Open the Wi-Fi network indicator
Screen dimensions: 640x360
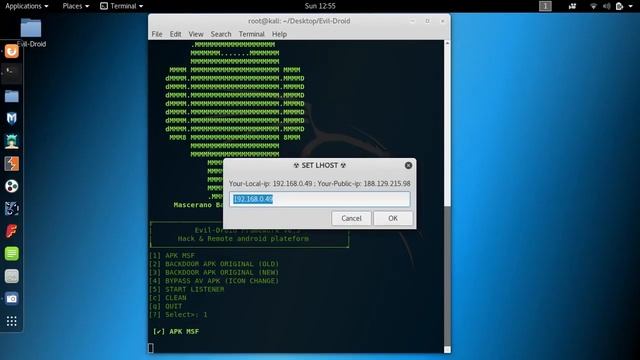(593, 6)
